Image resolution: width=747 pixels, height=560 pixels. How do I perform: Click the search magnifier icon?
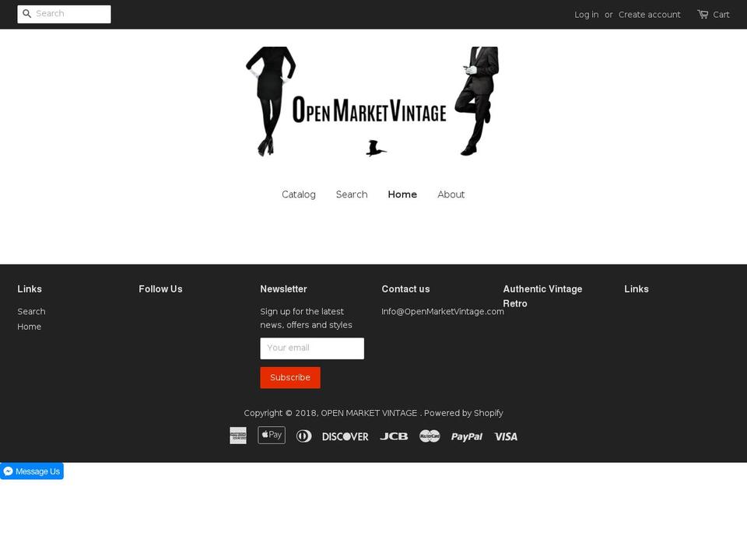27,14
